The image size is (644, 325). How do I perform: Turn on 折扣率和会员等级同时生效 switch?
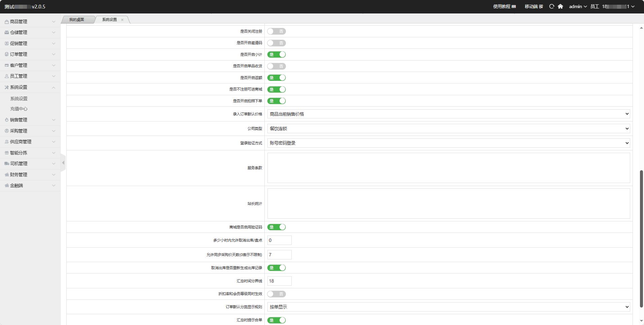(x=276, y=294)
